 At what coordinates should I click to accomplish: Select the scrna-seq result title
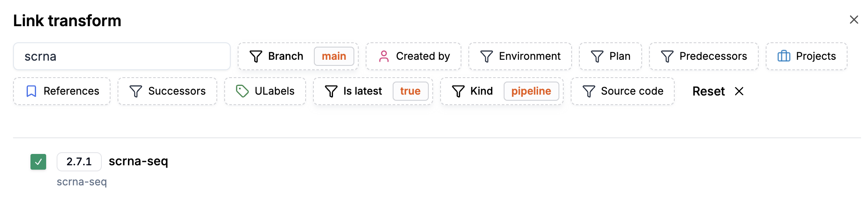pos(138,161)
